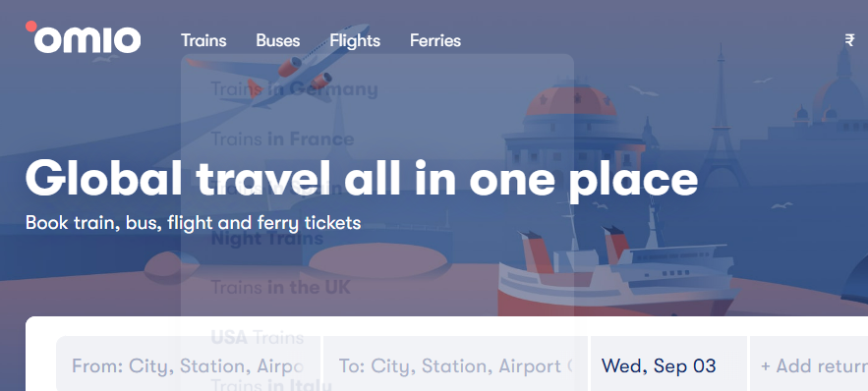Choose USA Trains from dropdown
Viewport: 868px width, 391px height.
pos(258,337)
